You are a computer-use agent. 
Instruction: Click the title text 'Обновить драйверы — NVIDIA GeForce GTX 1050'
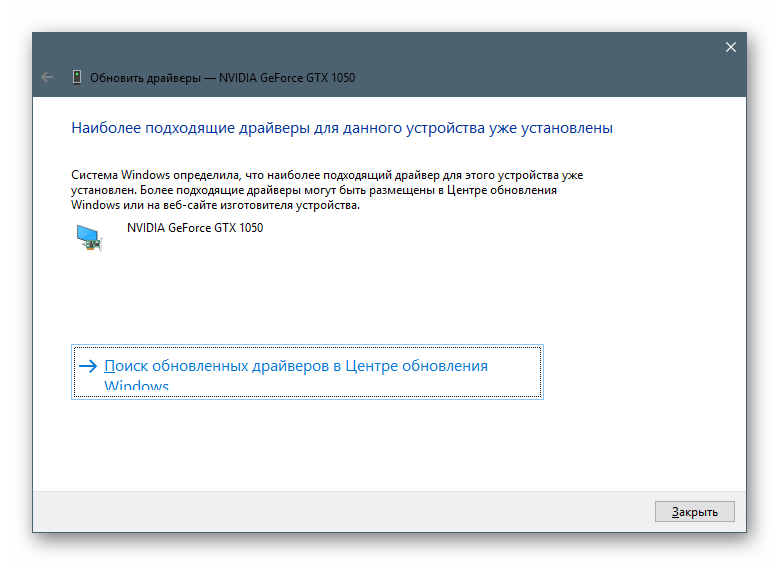click(x=223, y=78)
